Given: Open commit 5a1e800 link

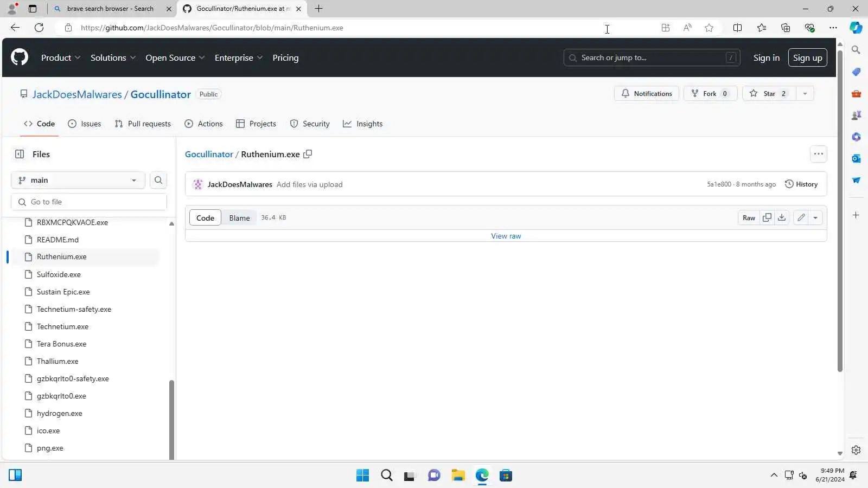Looking at the screenshot, I should [719, 184].
